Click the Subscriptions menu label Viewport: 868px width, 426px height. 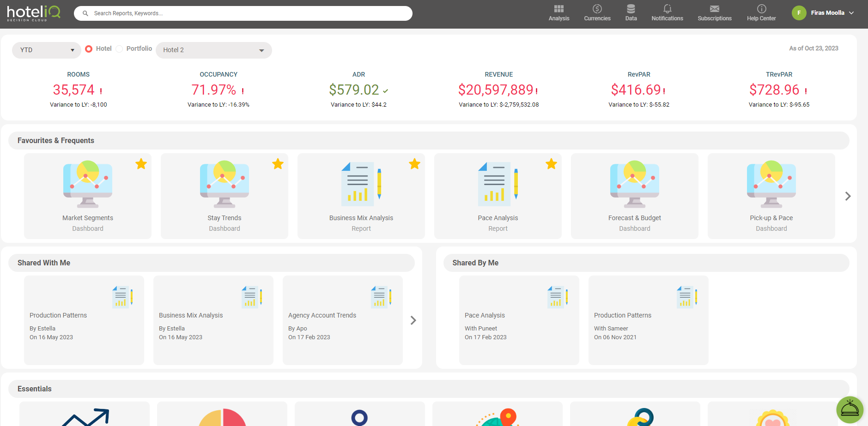tap(715, 18)
